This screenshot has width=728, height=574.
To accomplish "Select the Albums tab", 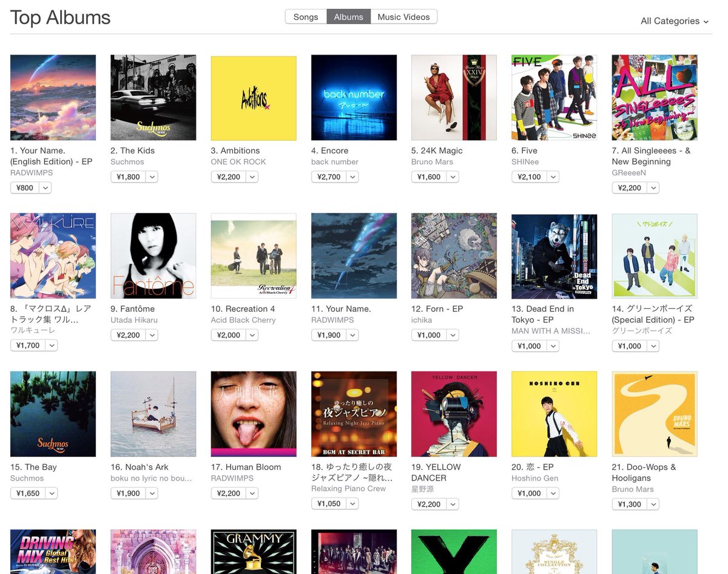I will [348, 17].
